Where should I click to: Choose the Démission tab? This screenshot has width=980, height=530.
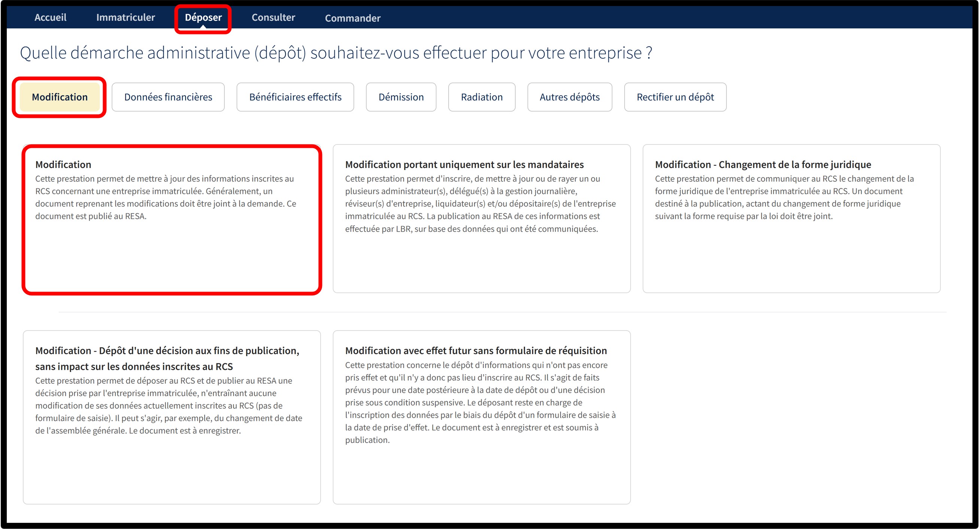coord(401,97)
